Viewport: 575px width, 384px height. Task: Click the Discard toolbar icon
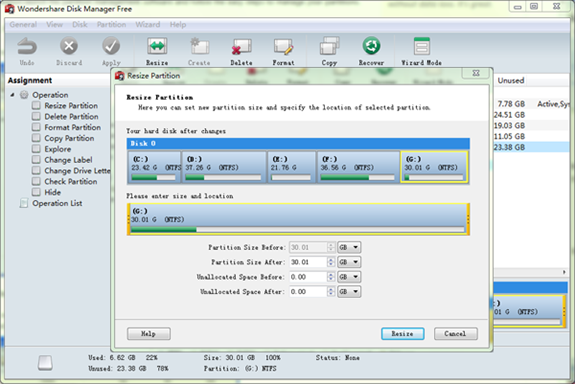[x=69, y=47]
